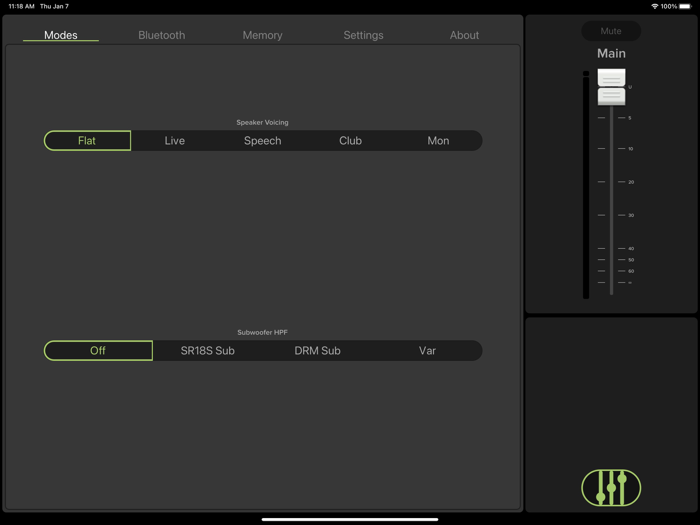Select Live speaker voicing
The image size is (700, 525).
175,141
